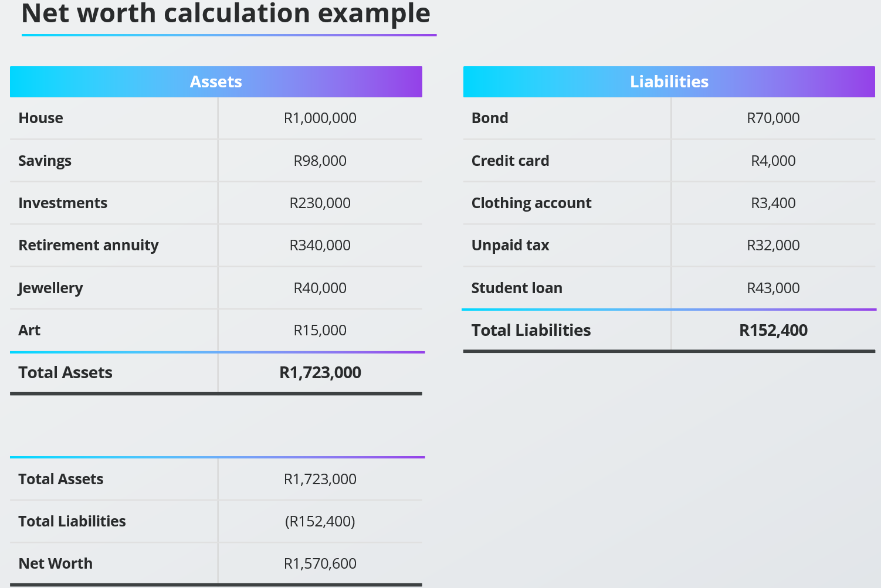This screenshot has height=588, width=881.
Task: Click the R1,000,000 house value
Action: coord(320,118)
